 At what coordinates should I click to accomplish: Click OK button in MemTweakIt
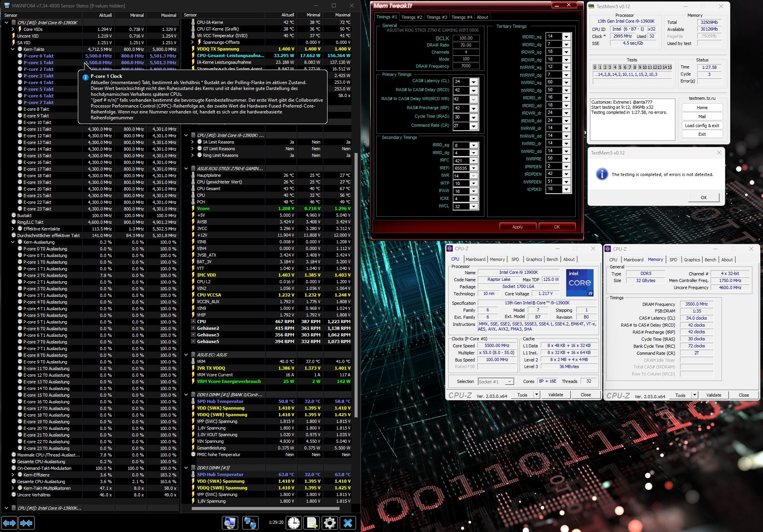pyautogui.click(x=557, y=227)
